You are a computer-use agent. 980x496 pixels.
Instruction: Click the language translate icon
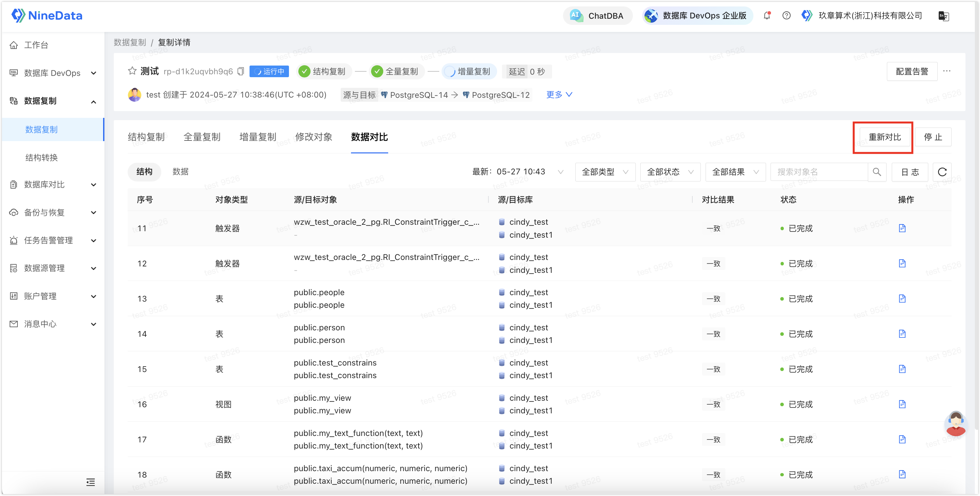(943, 15)
